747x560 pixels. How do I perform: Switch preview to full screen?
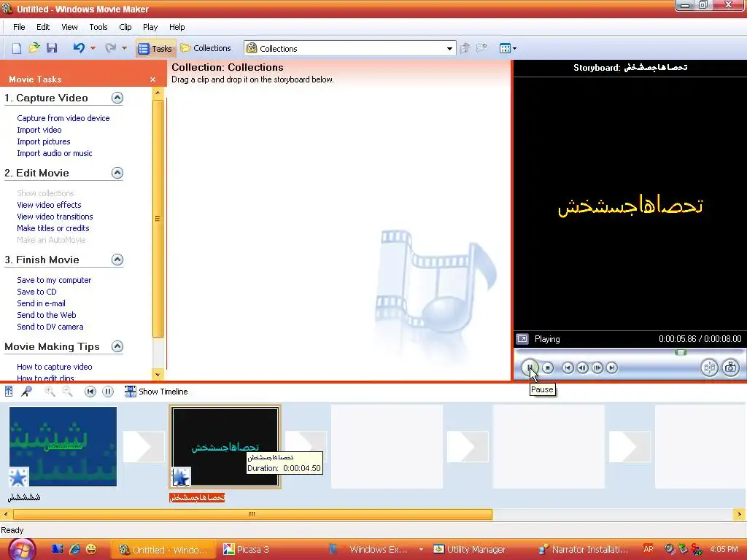522,339
